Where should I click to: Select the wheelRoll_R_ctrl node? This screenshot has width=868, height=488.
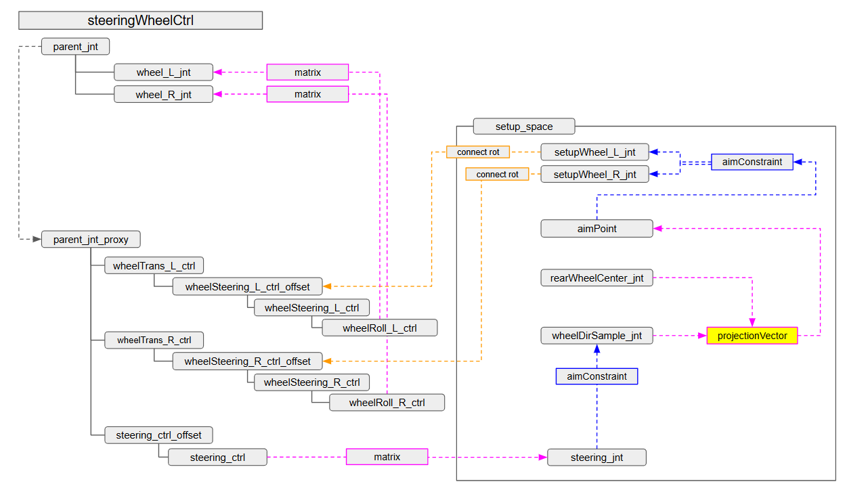[x=387, y=403]
